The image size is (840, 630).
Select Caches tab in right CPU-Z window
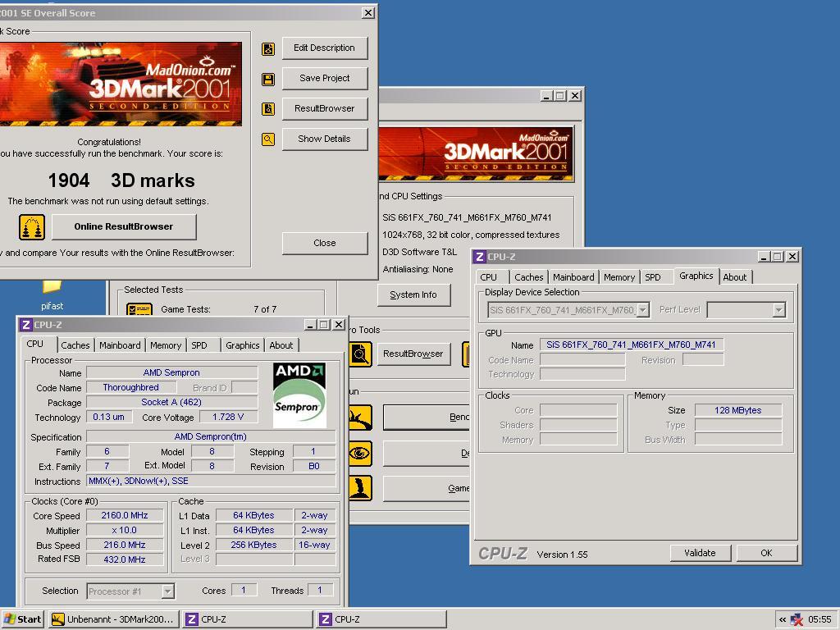coord(529,277)
